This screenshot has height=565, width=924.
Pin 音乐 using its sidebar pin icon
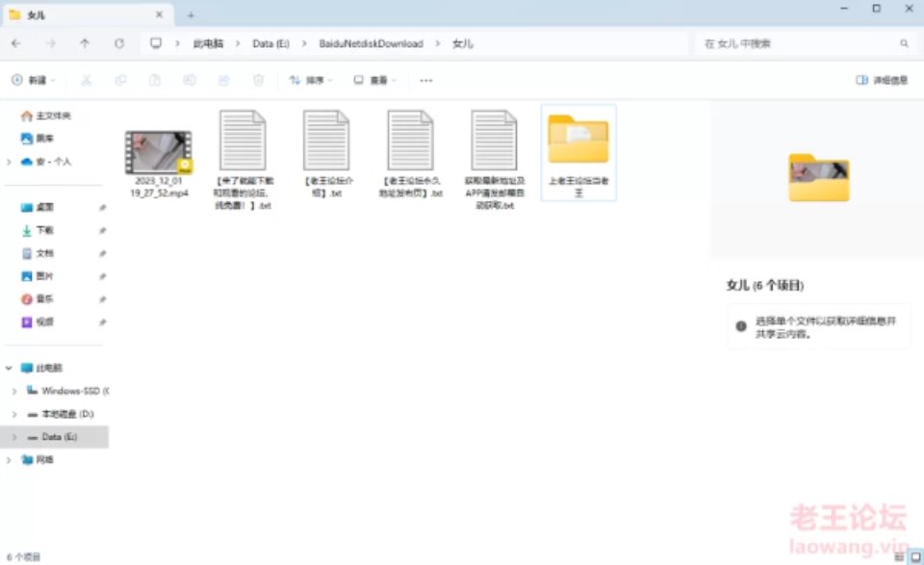tap(103, 298)
